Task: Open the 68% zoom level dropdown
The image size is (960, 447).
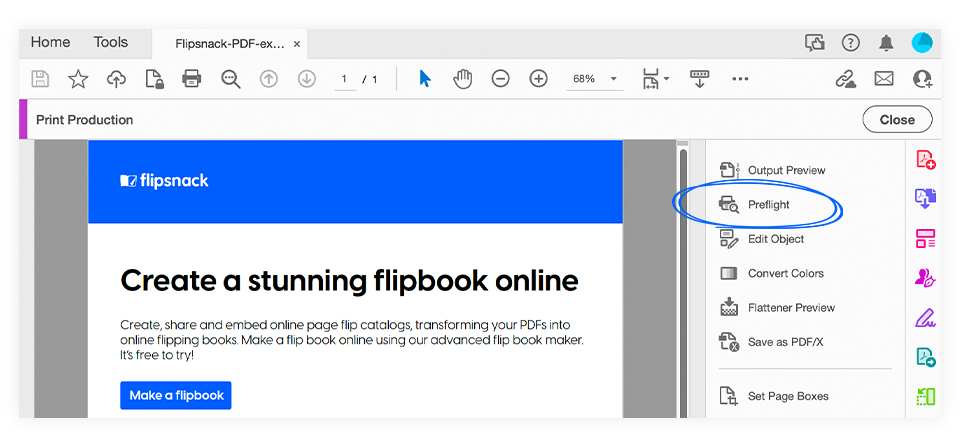Action: pyautogui.click(x=594, y=79)
